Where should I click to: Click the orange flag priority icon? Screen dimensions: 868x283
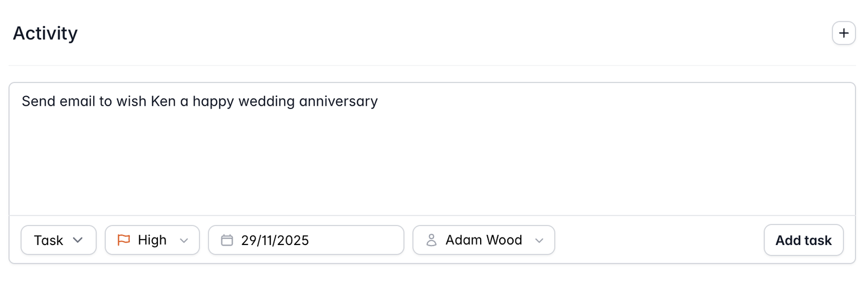tap(124, 240)
